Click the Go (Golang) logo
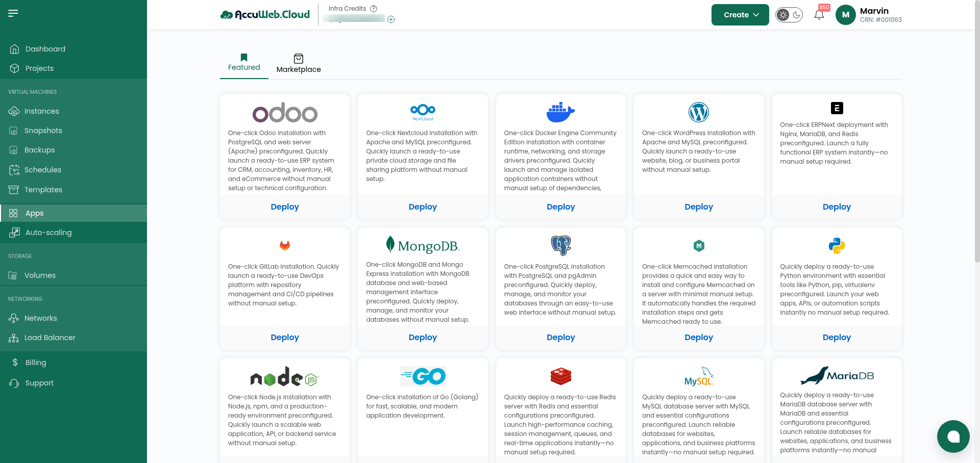The image size is (980, 463). click(x=423, y=376)
